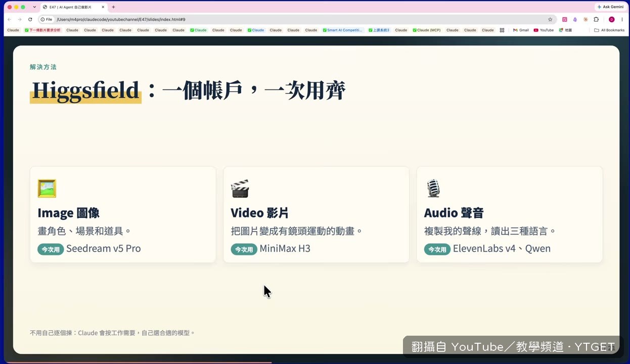Screen dimensions: 630x364
Task: Bookmark this page with the star icon
Action: [x=550, y=19]
